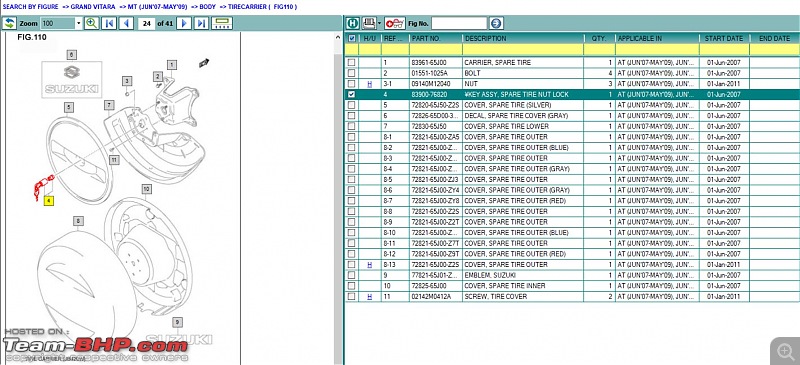Click the yellow filter cell under DESCRIPTION
The height and width of the screenshot is (365, 800).
point(523,50)
